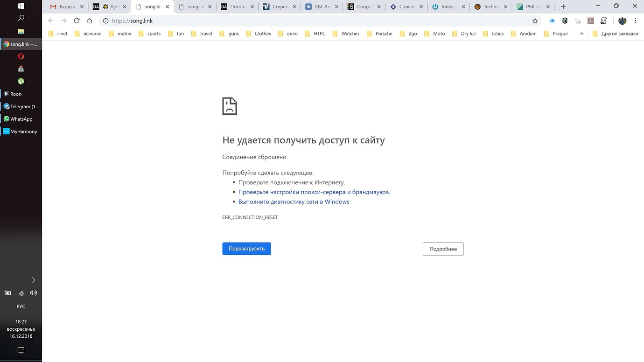Go to the home page via the house icon
The width and height of the screenshot is (644, 362).
click(x=90, y=21)
